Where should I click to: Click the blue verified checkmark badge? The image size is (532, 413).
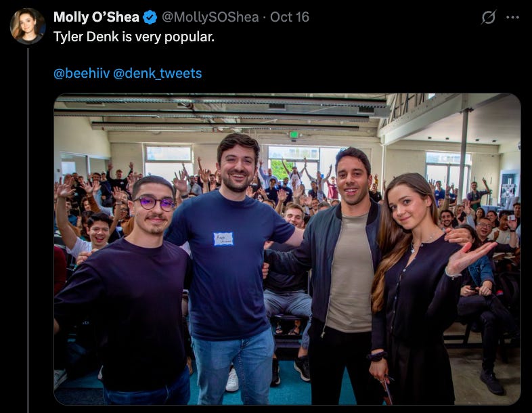(x=150, y=17)
